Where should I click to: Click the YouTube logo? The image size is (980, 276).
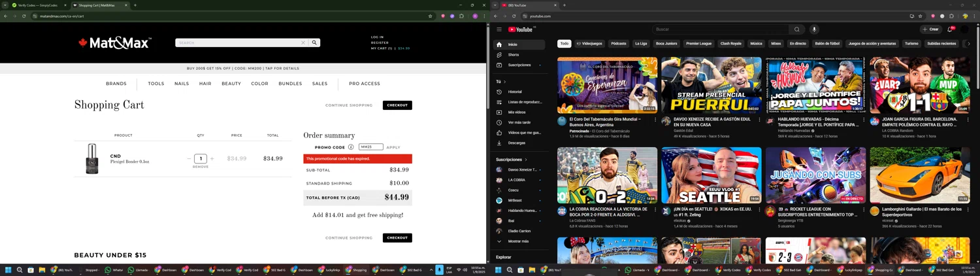coord(521,29)
